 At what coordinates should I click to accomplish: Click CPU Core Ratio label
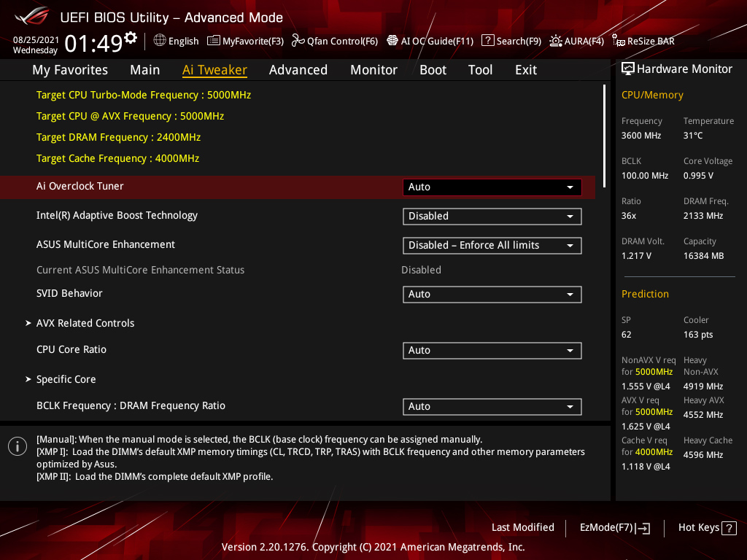coord(71,349)
